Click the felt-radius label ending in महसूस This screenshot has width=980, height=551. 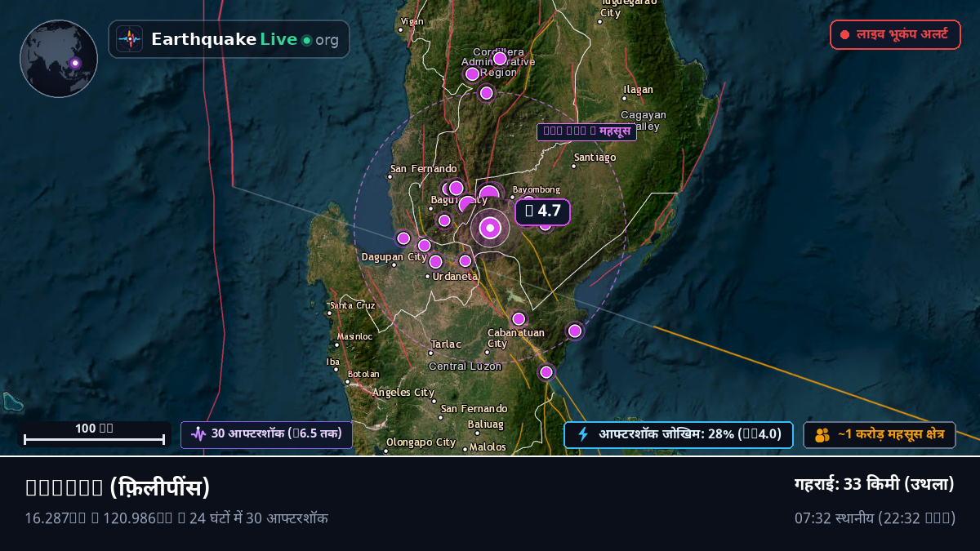click(586, 131)
